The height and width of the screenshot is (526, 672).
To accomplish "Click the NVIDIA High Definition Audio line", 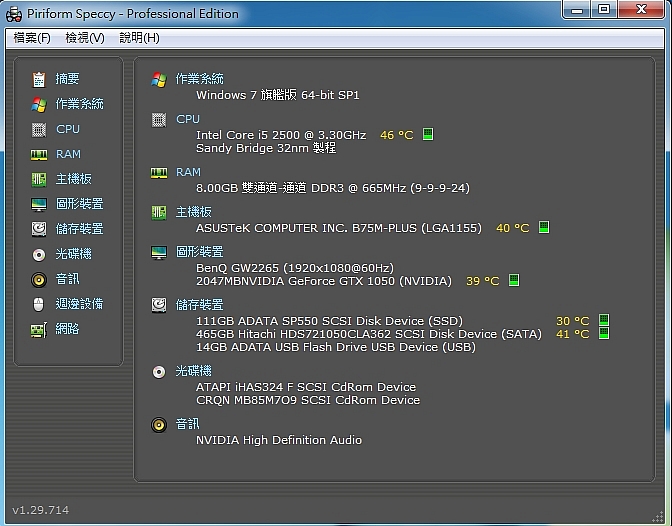I will [x=279, y=440].
